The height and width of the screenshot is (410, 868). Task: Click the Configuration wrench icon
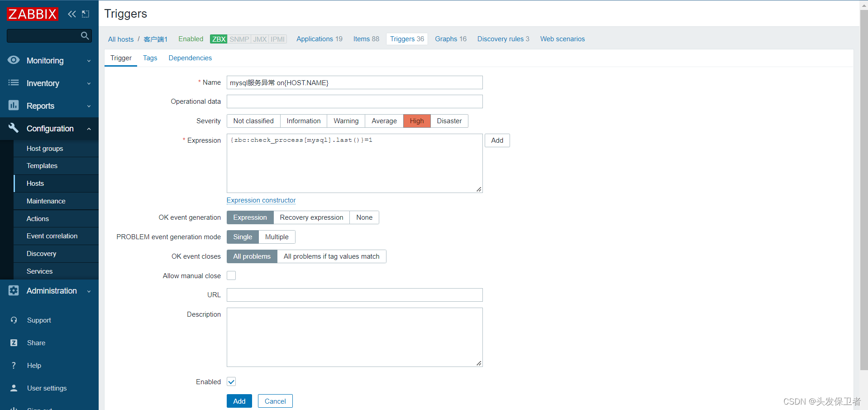pos(14,128)
